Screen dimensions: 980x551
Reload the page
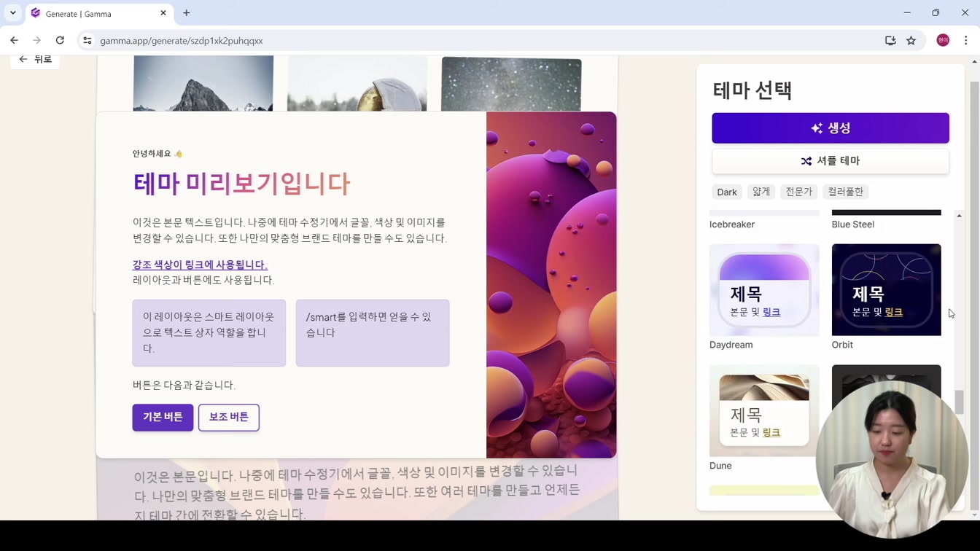[x=60, y=41]
